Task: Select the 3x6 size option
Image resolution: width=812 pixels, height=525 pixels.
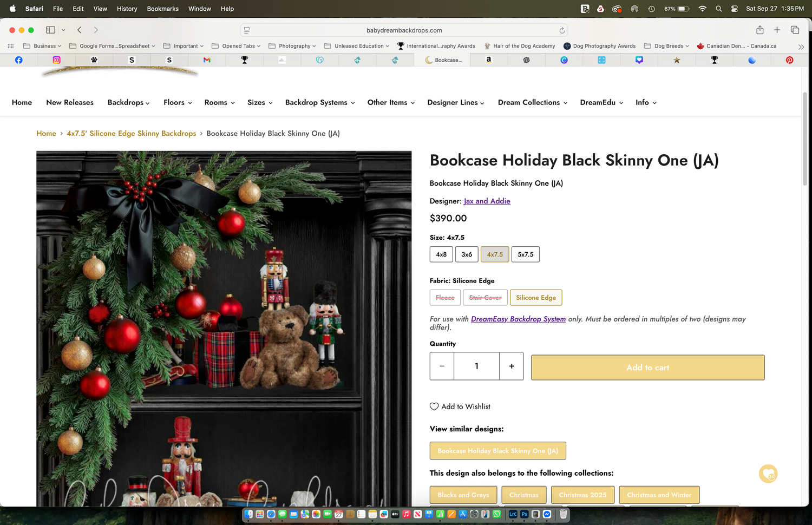Action: coord(467,254)
